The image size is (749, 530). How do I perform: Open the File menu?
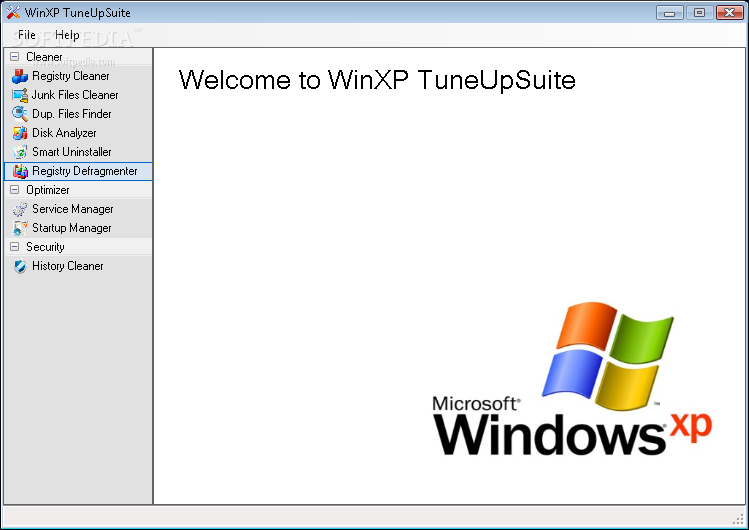click(27, 35)
